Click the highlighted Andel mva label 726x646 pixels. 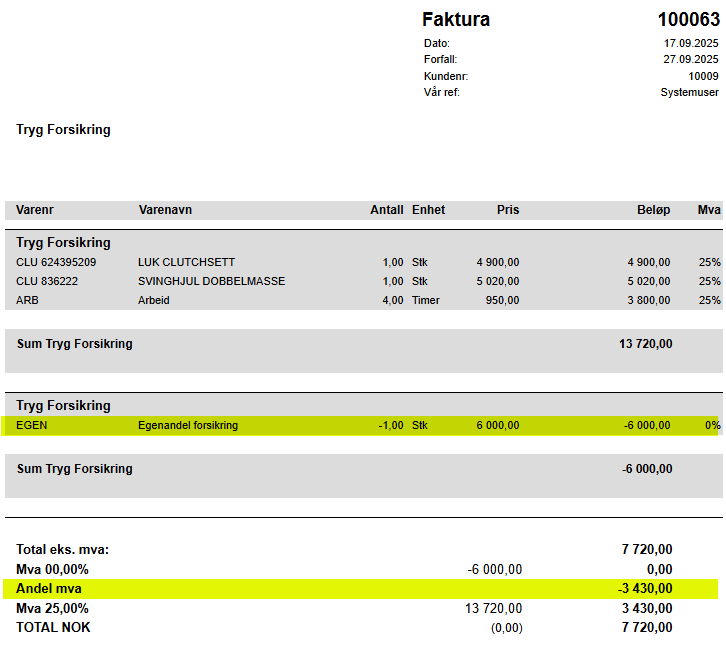point(49,589)
